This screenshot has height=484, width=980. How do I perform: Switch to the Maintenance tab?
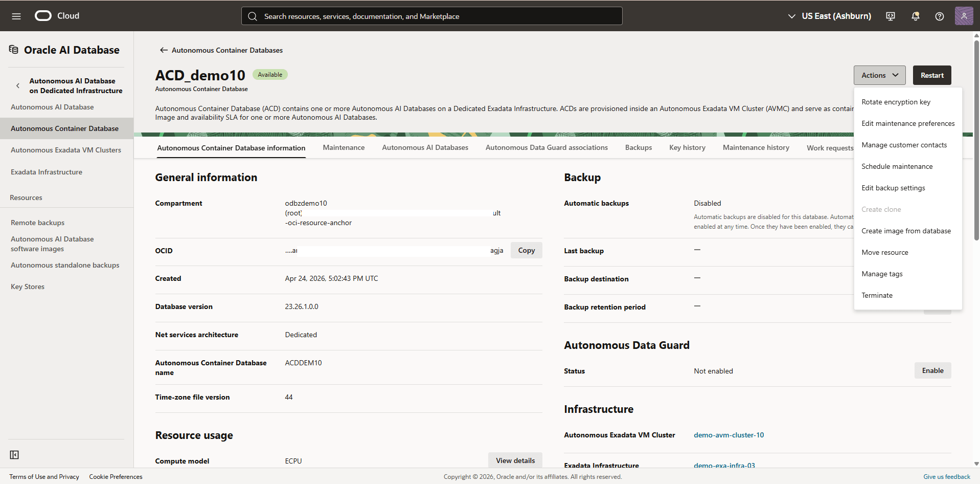[x=344, y=147]
